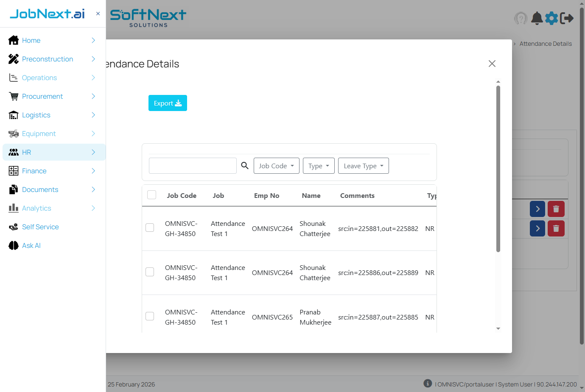Click the help headset icon in header
The height and width of the screenshot is (392, 585).
(521, 18)
